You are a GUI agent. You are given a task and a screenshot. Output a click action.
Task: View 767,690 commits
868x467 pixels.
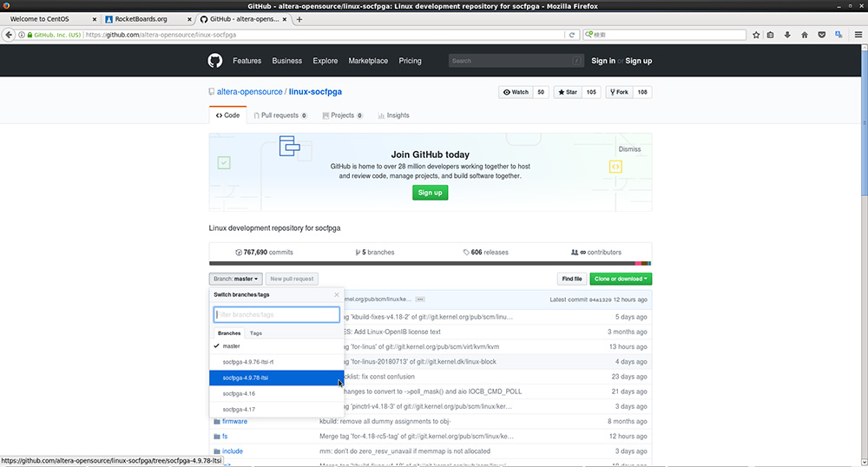[264, 253]
